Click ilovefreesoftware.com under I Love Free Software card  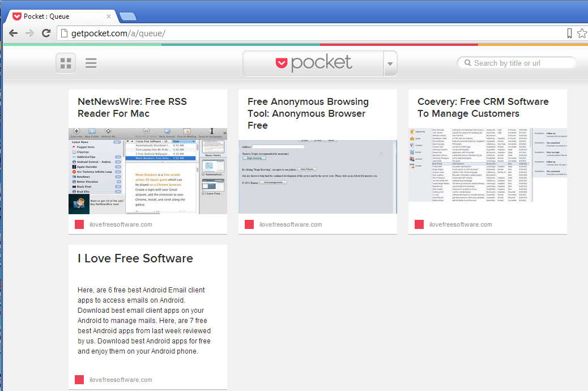click(121, 380)
